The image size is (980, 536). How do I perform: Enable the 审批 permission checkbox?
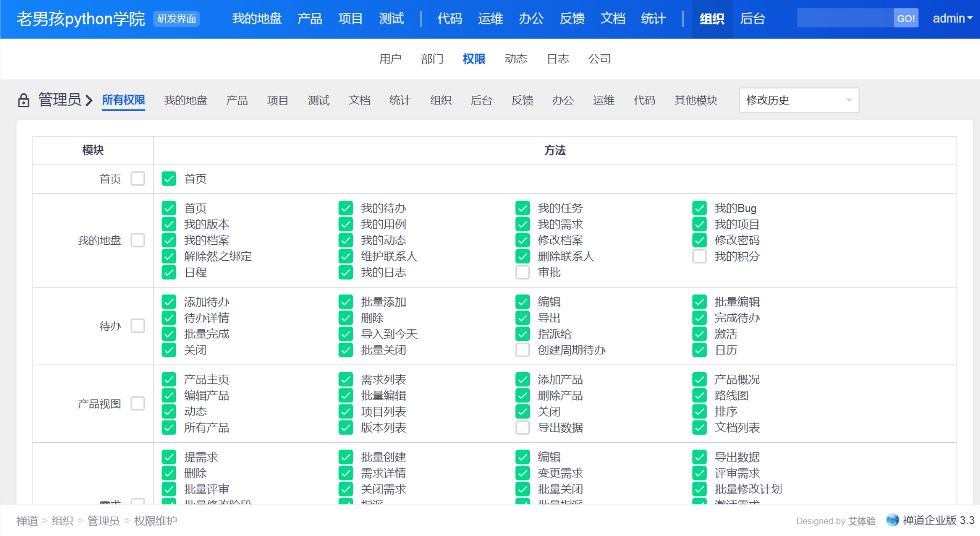[x=523, y=272]
